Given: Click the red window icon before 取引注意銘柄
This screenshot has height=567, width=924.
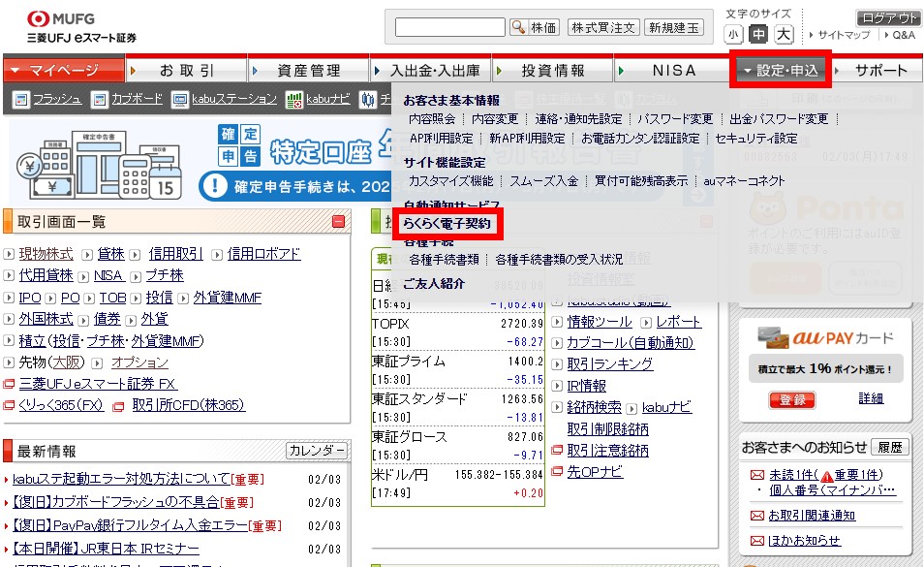Looking at the screenshot, I should [x=557, y=451].
